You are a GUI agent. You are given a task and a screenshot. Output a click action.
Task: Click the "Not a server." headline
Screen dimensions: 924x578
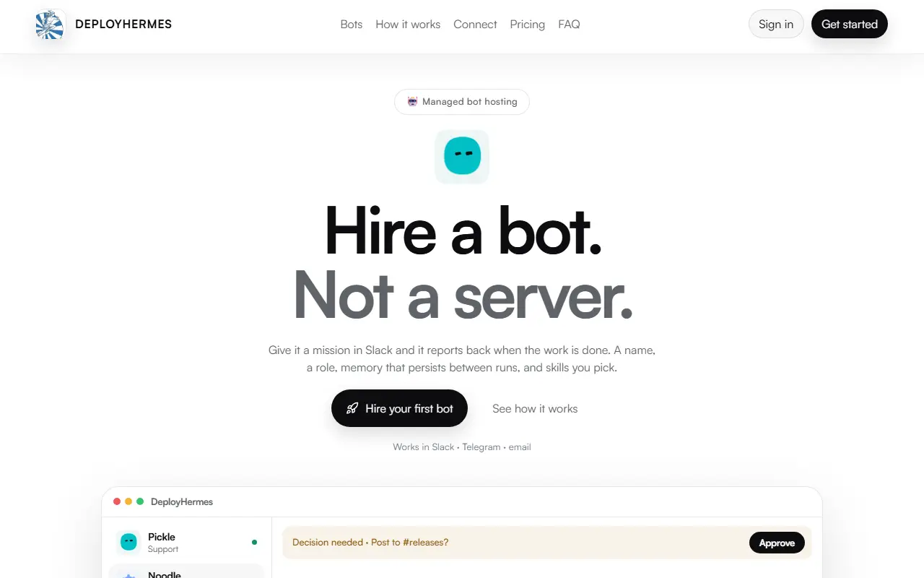click(x=463, y=294)
